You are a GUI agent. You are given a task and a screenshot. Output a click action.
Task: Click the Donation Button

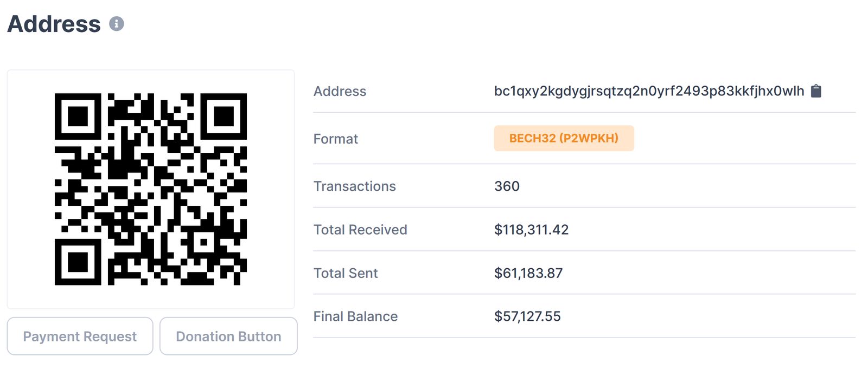[x=228, y=336]
